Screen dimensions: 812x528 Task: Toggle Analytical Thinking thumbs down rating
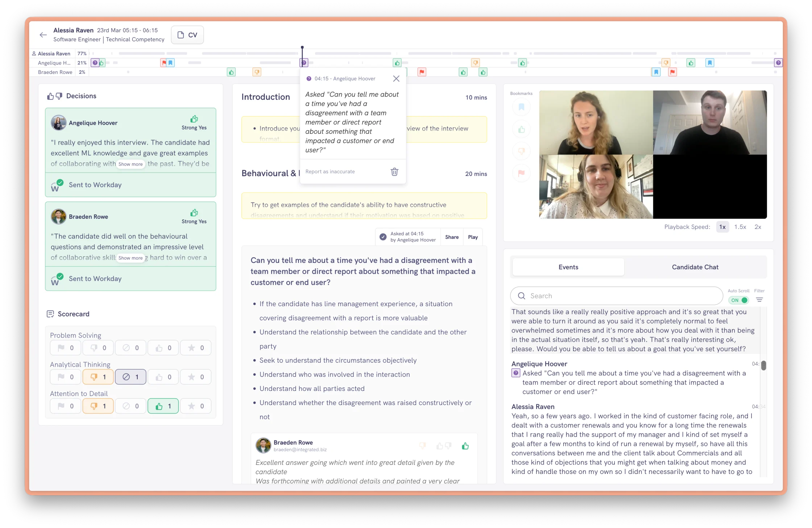(x=98, y=377)
